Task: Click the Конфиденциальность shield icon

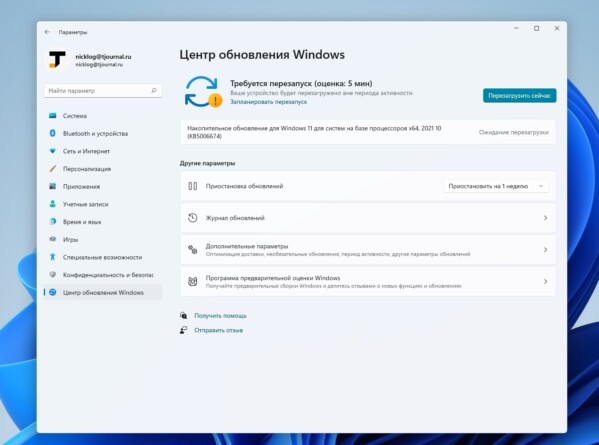Action: tap(53, 274)
